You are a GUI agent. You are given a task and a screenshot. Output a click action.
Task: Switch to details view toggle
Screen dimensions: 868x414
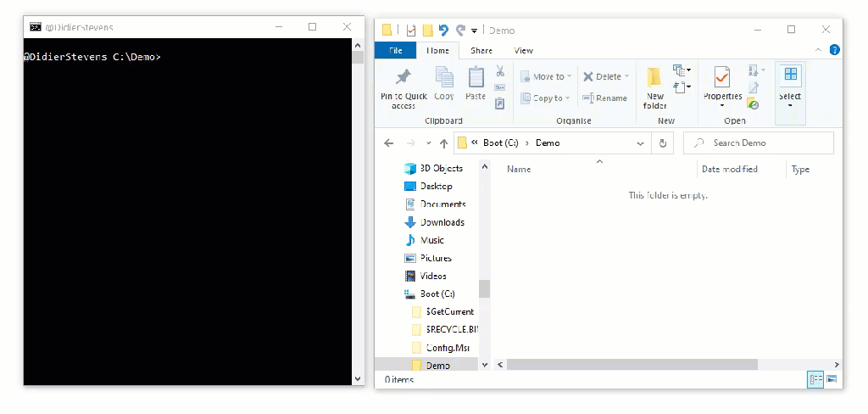tap(815, 379)
